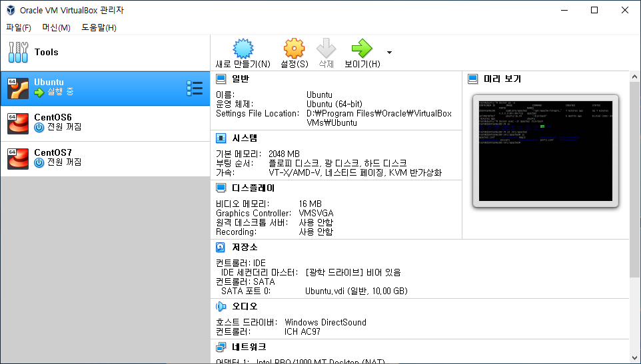Click the Ubuntu.vdi storage entry text
The width and height of the screenshot is (641, 364).
[356, 291]
